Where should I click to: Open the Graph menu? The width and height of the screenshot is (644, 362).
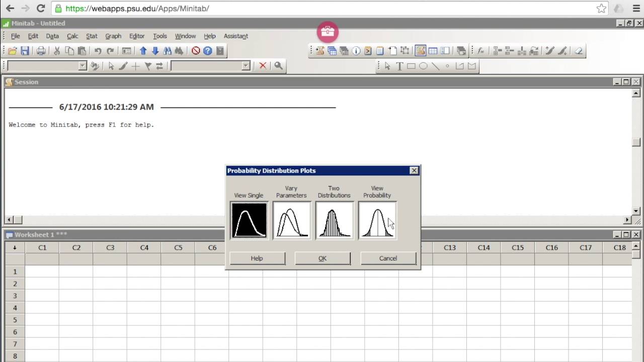click(x=113, y=36)
